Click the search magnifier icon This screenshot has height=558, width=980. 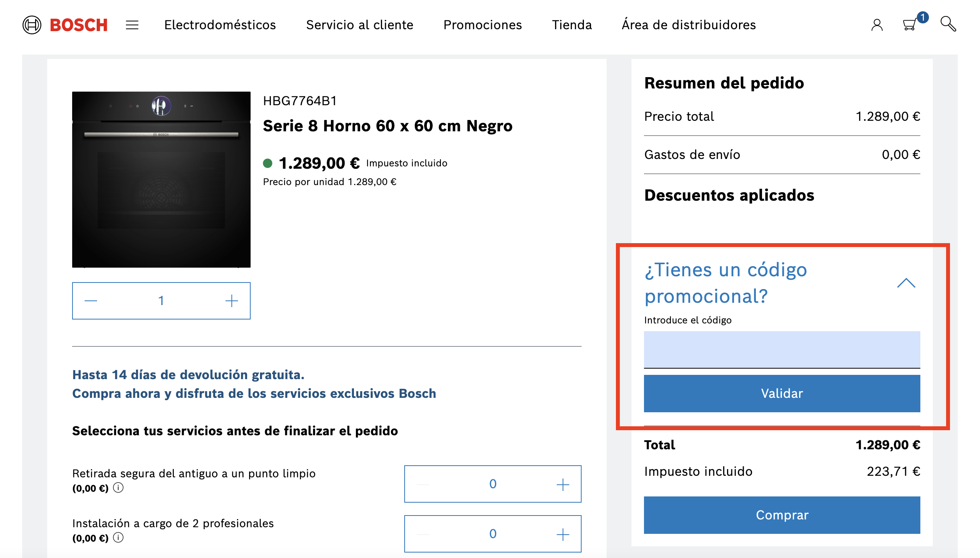pyautogui.click(x=948, y=24)
